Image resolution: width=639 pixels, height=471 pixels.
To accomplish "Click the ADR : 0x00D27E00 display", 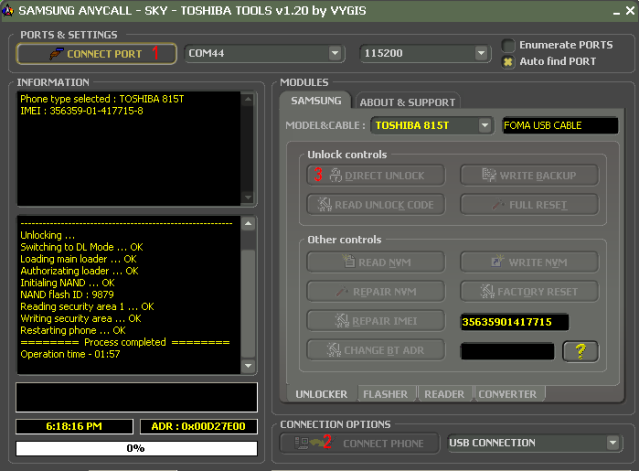I will pyautogui.click(x=198, y=426).
